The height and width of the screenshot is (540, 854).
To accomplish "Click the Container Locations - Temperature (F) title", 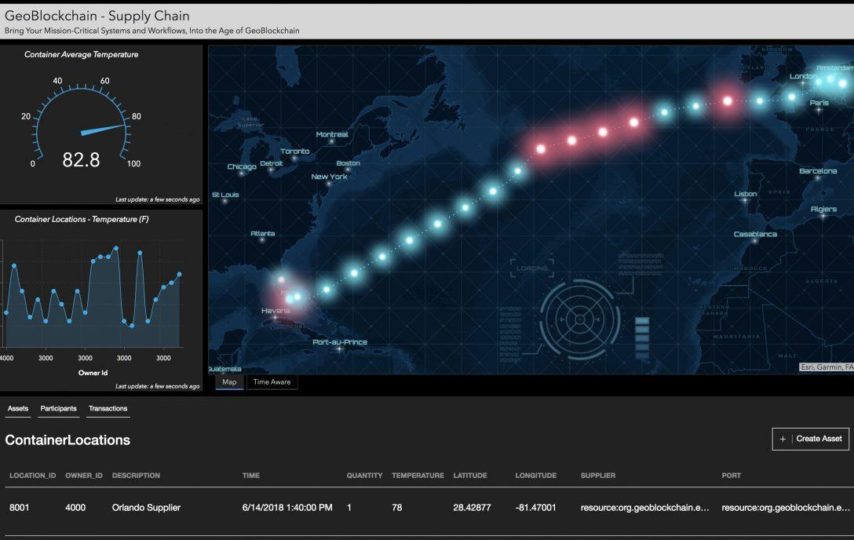I will pos(82,219).
